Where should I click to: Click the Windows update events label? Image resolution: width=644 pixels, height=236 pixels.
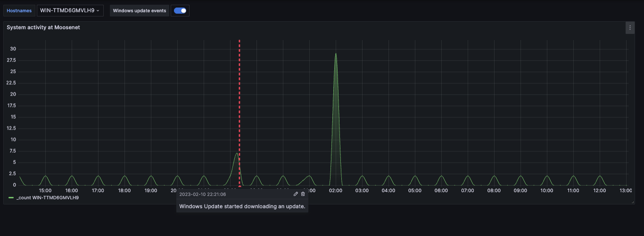[139, 11]
